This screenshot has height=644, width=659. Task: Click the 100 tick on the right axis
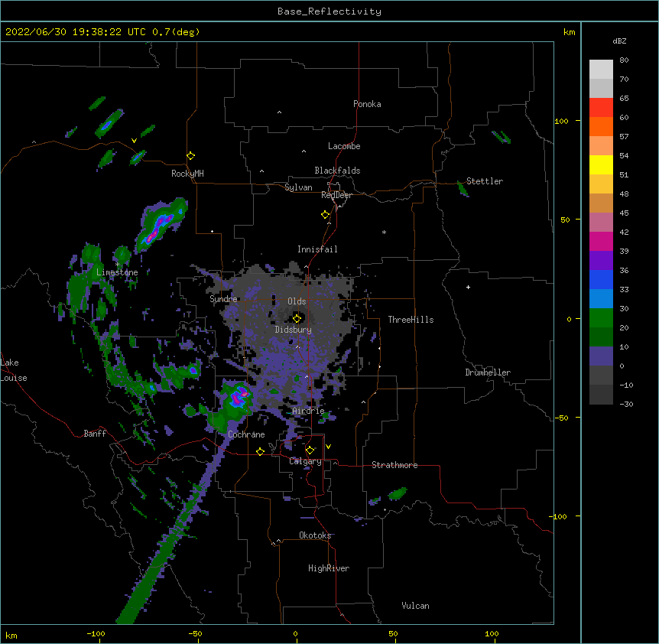click(561, 121)
